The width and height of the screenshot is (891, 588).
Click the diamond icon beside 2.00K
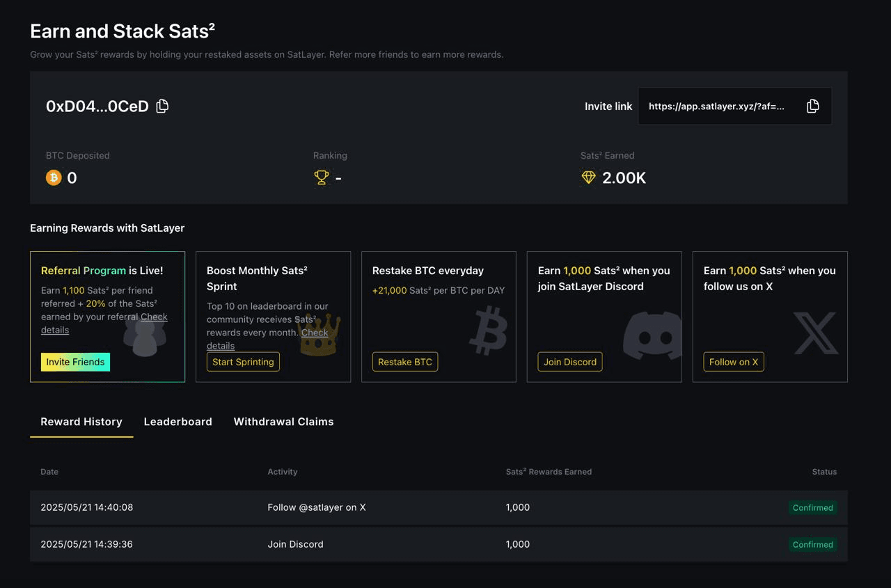588,177
